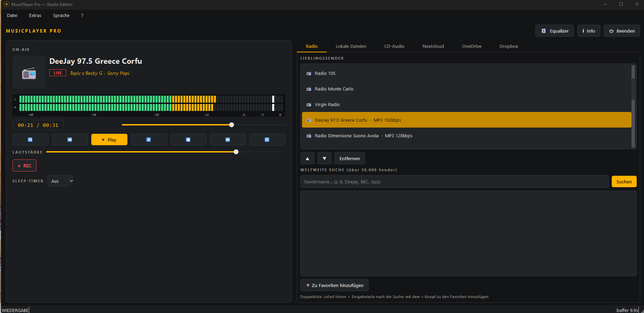Switch to the CD-Audio tab
644x313 pixels.
tap(394, 46)
